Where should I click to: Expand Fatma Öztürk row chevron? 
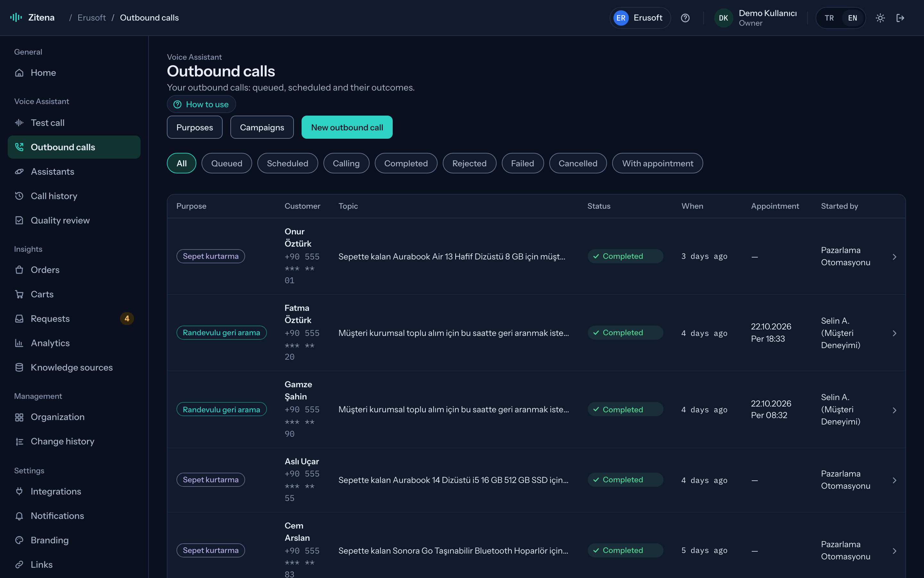(894, 333)
